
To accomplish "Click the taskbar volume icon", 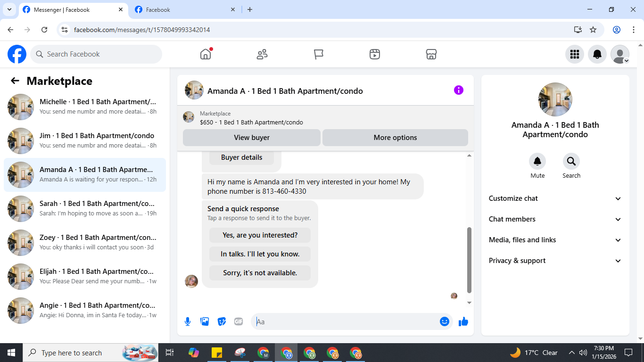I will point(583,353).
